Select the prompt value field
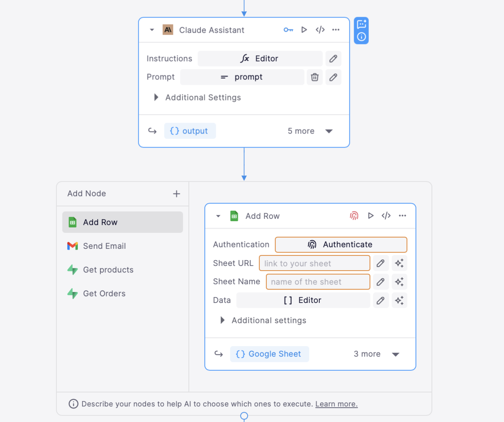 coord(242,77)
